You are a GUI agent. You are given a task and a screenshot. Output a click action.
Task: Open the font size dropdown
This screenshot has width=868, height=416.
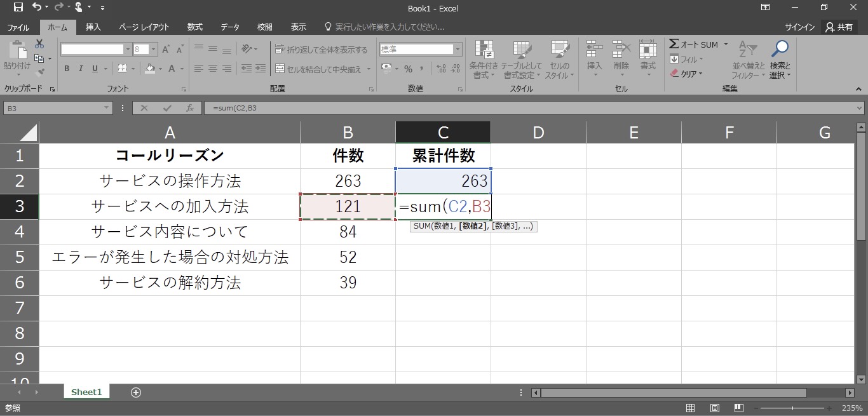(154, 49)
